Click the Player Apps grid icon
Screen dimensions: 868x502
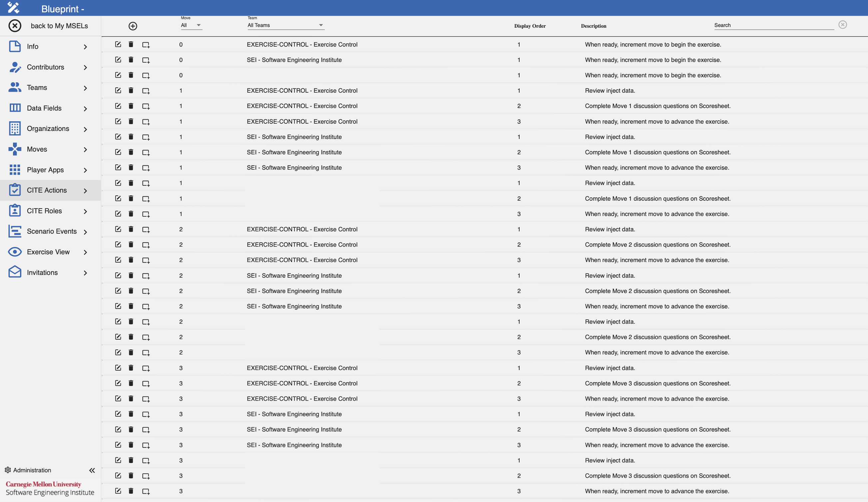click(x=15, y=170)
